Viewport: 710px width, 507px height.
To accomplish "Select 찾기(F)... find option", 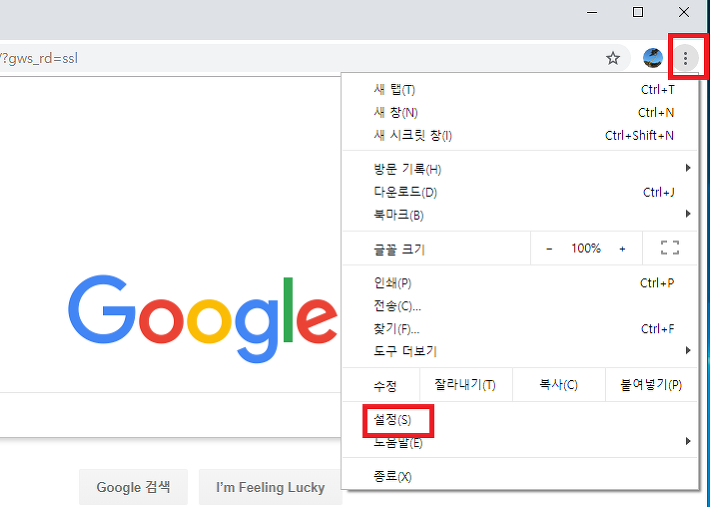I will (520, 329).
